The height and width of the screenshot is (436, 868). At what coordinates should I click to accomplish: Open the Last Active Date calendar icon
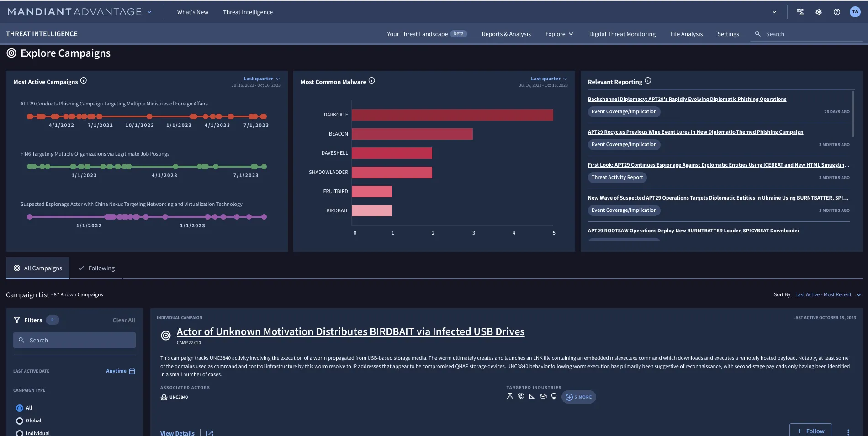(x=132, y=371)
